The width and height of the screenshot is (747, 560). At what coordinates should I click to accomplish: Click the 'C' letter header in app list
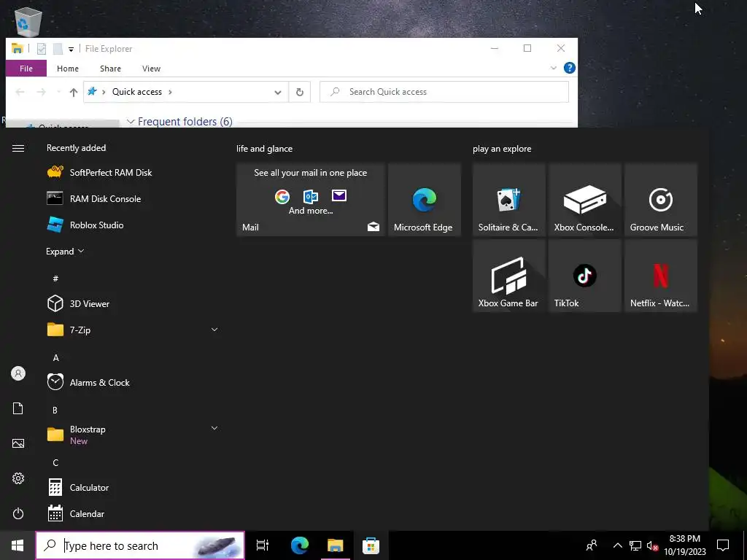(55, 462)
